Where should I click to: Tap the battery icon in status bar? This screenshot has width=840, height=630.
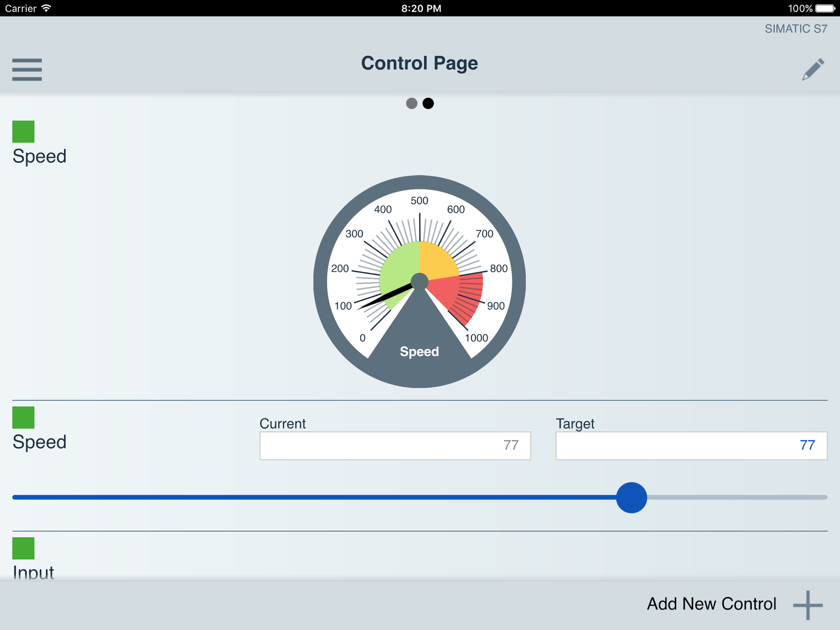coord(825,8)
